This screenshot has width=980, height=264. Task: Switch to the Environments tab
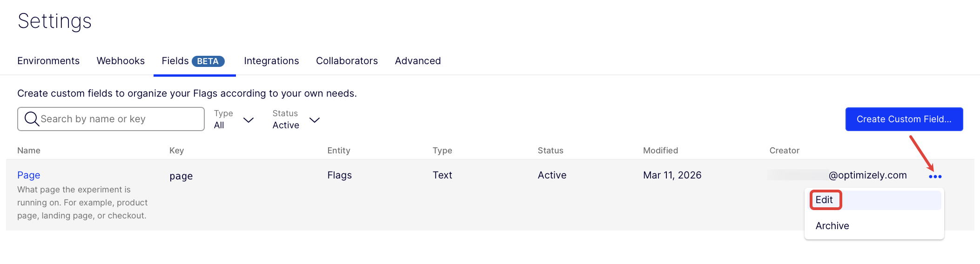click(48, 61)
